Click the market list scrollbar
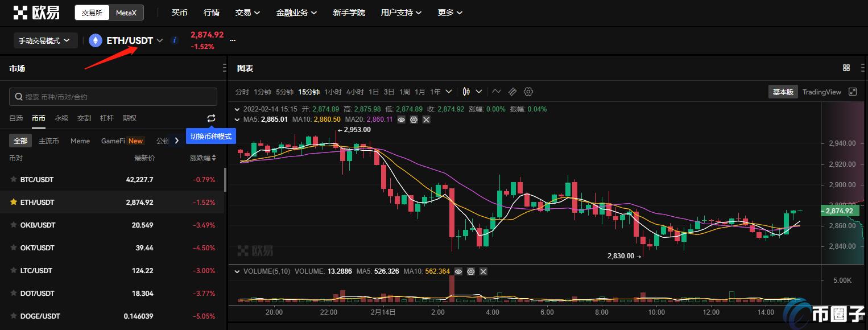Viewport: 868px width, 330px height. [226, 180]
